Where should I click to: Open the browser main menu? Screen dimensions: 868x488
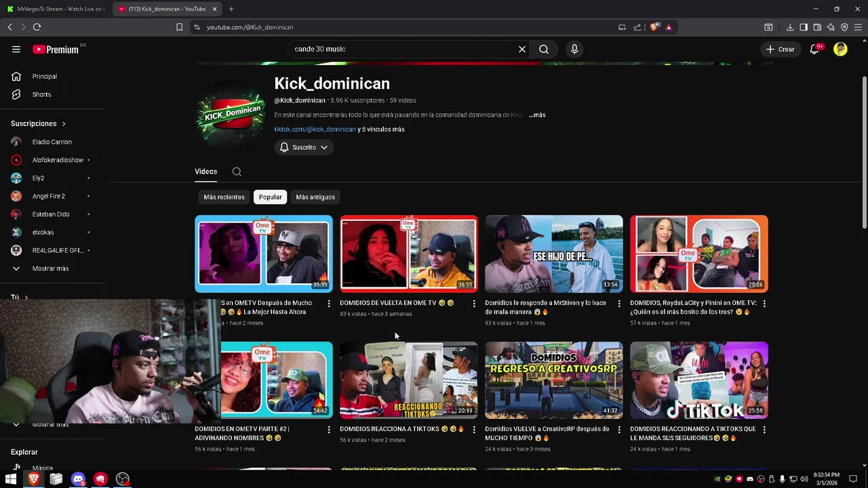pyautogui.click(x=859, y=27)
